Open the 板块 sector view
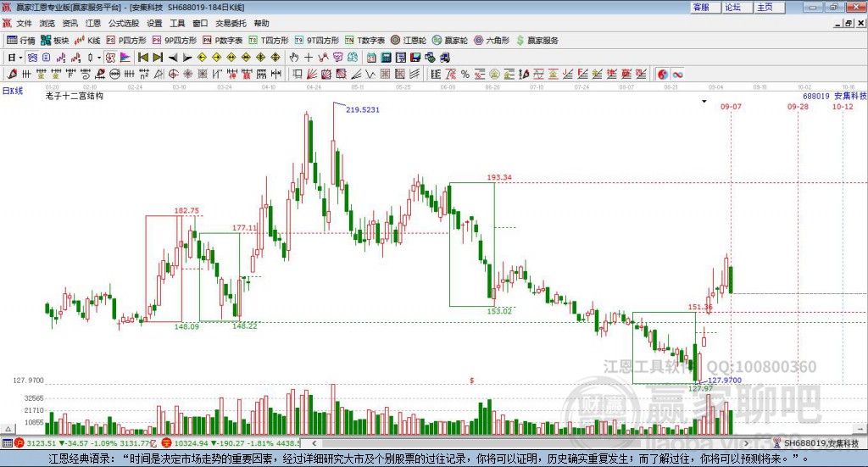Image resolution: width=868 pixels, height=467 pixels. click(54, 41)
